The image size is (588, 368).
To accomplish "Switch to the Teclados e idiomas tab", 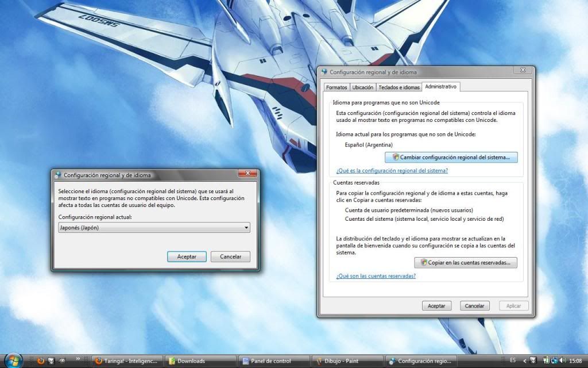I will point(399,87).
